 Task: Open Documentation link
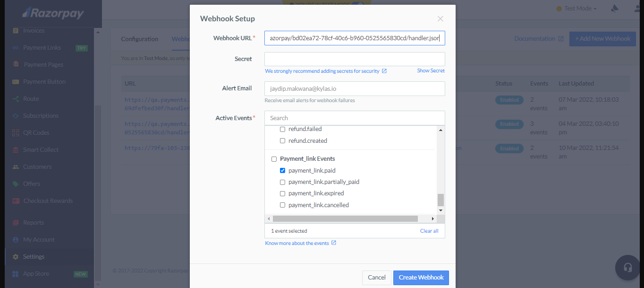point(534,39)
